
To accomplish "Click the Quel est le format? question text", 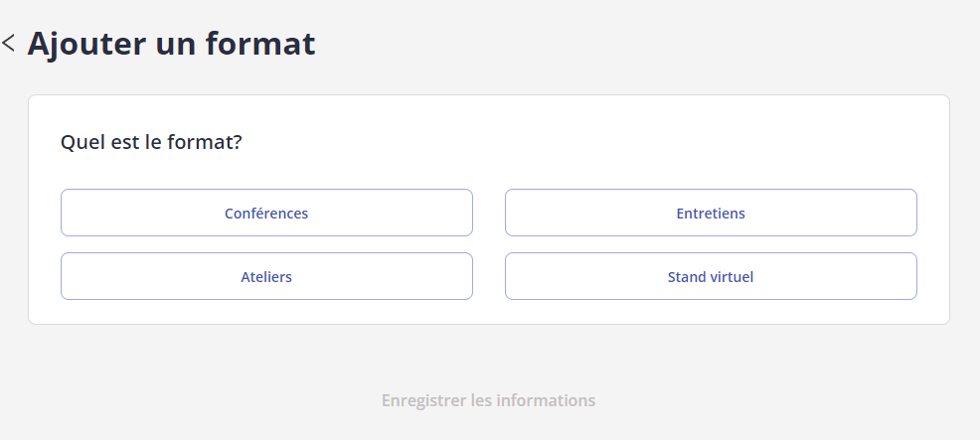I will point(151,142).
